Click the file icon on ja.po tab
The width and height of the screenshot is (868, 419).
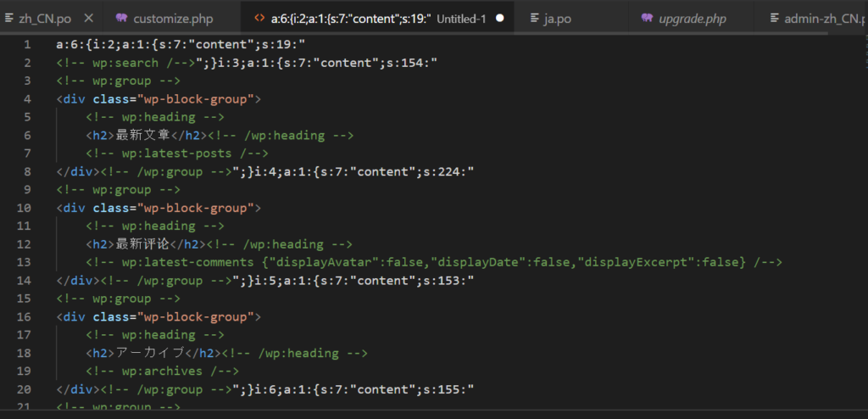point(533,18)
